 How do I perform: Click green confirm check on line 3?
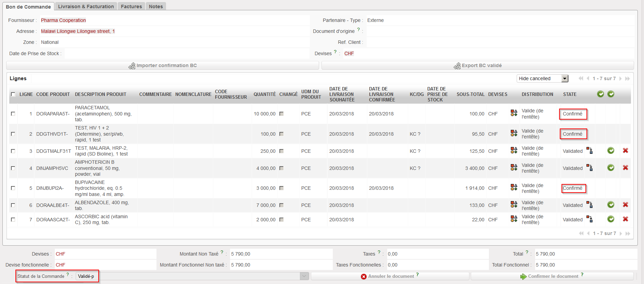click(x=610, y=151)
